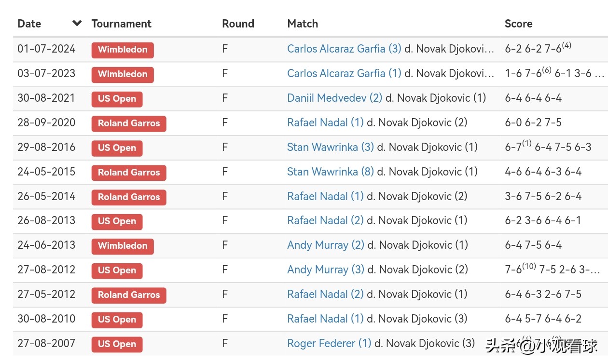Click Roland Garros badge dated 28-09-2020
The width and height of the screenshot is (608, 364).
click(x=129, y=123)
